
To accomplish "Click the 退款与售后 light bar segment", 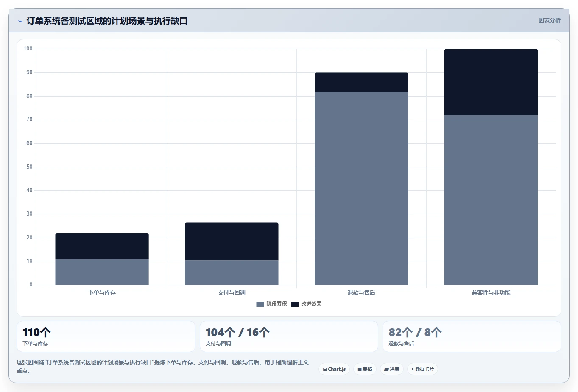I will click(361, 188).
